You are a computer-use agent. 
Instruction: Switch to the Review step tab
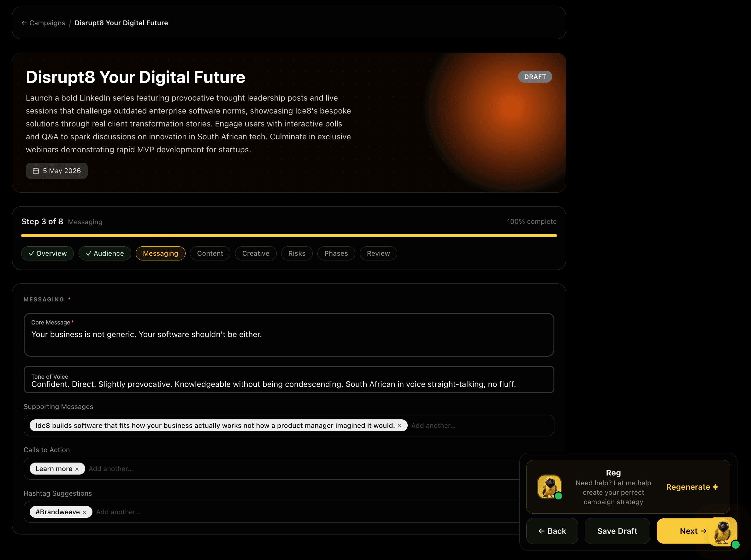point(378,253)
